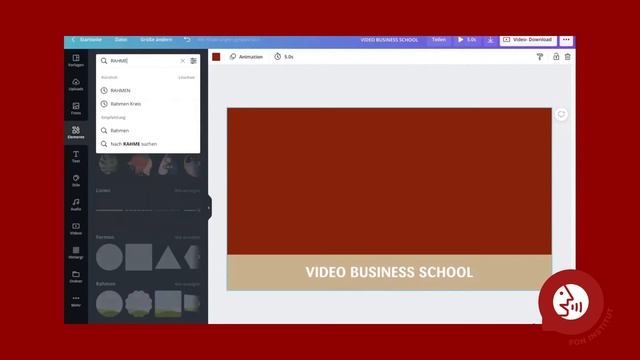Select the VIDEO BUSINESS SCHOOL text on canvas
640x360 pixels.
389,272
